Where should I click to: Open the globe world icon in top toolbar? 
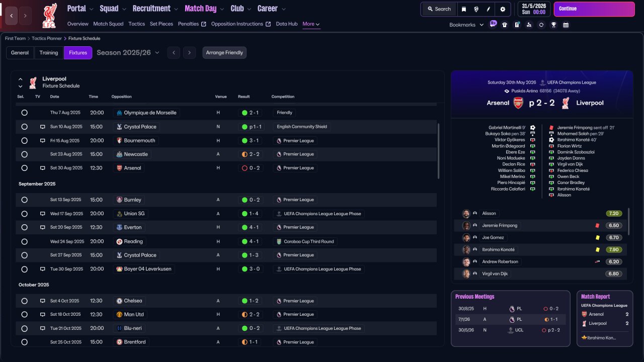click(476, 9)
